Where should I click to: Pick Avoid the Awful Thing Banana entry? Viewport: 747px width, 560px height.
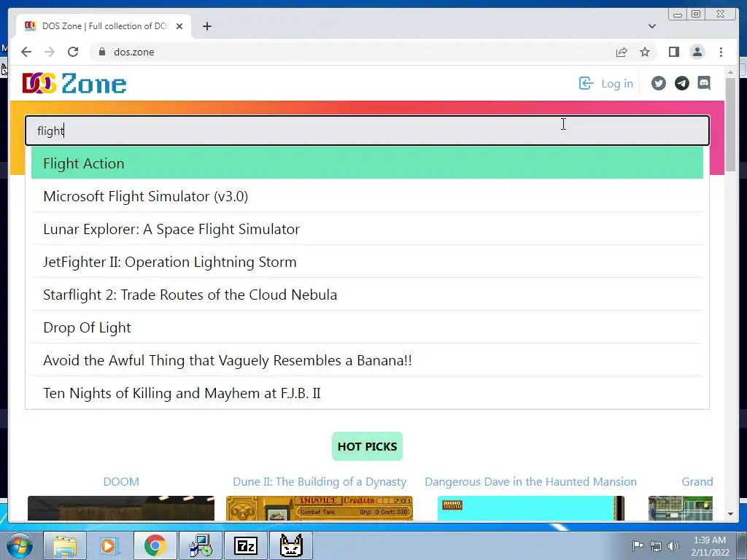tap(367, 360)
